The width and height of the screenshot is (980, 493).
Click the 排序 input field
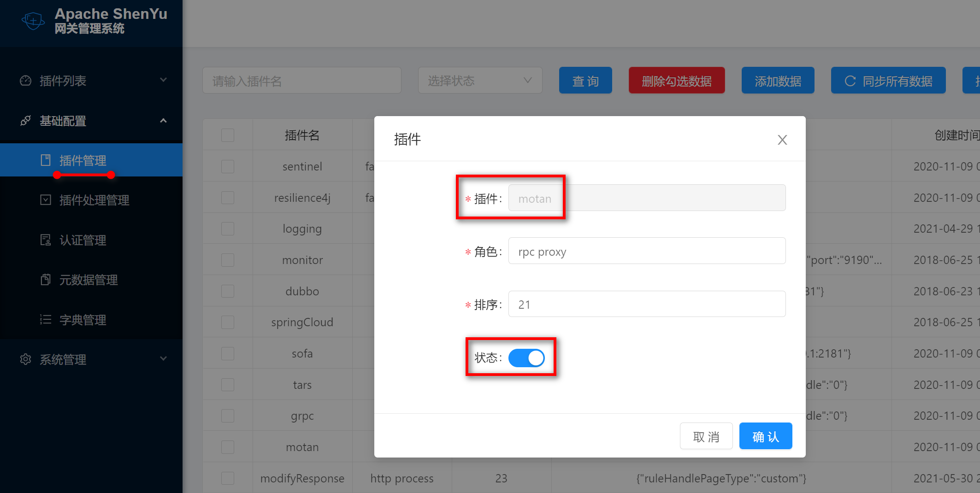(x=647, y=304)
